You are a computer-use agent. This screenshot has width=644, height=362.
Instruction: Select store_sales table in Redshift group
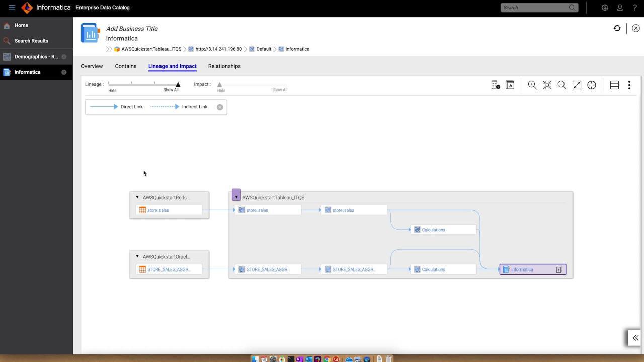click(x=169, y=210)
